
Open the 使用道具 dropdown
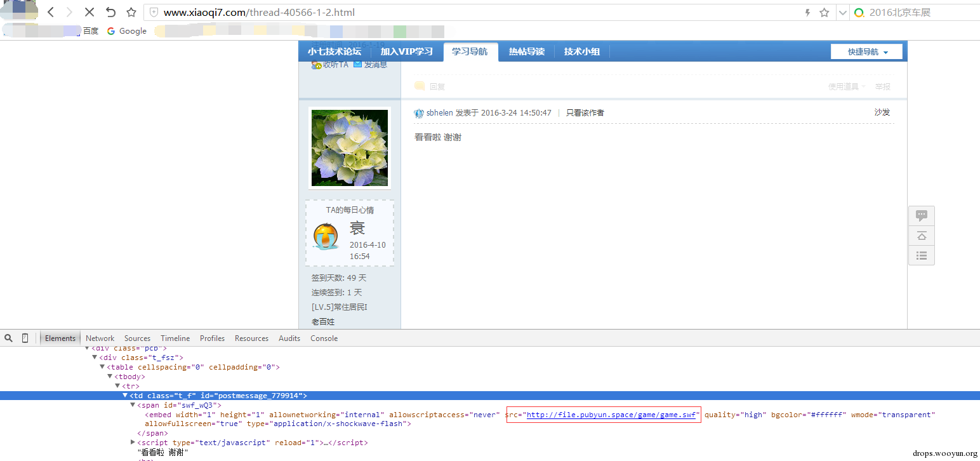pyautogui.click(x=847, y=86)
